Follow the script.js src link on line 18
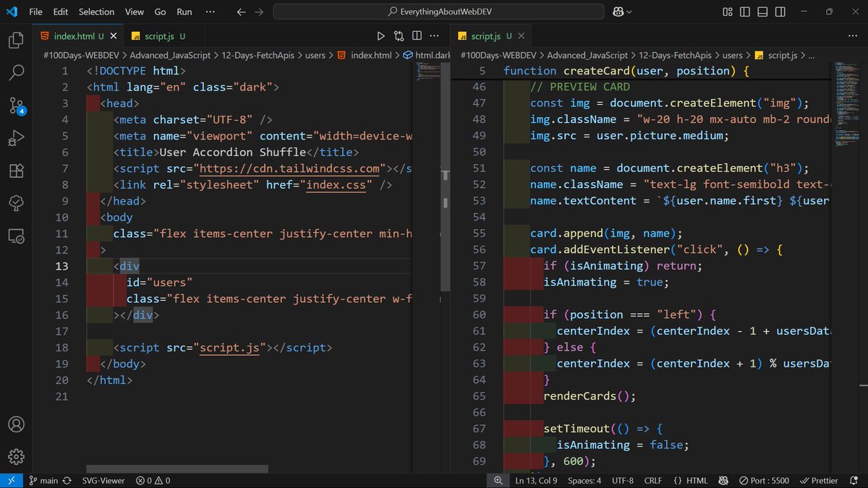 click(x=230, y=348)
